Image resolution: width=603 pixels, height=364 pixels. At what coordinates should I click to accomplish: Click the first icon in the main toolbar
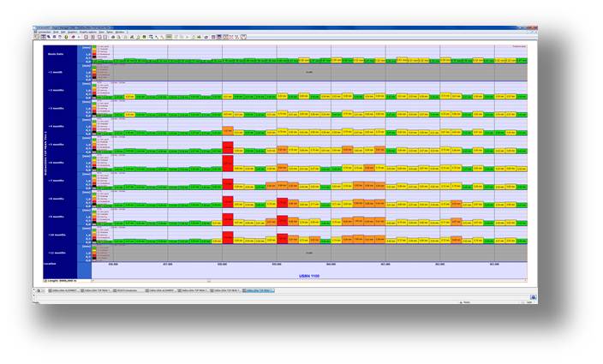[x=37, y=37]
